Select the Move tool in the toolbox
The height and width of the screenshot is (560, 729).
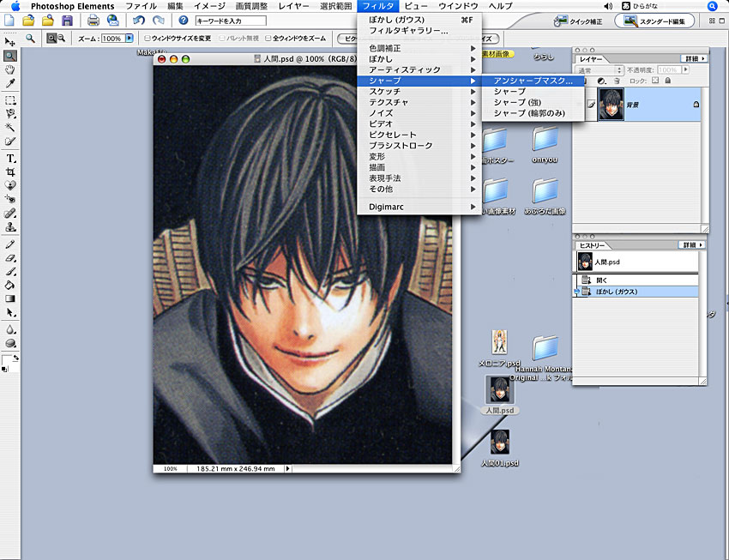(9, 42)
